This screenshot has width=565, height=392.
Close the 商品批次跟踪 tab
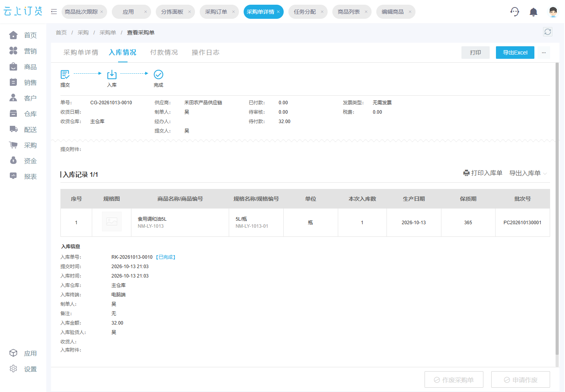tap(102, 12)
